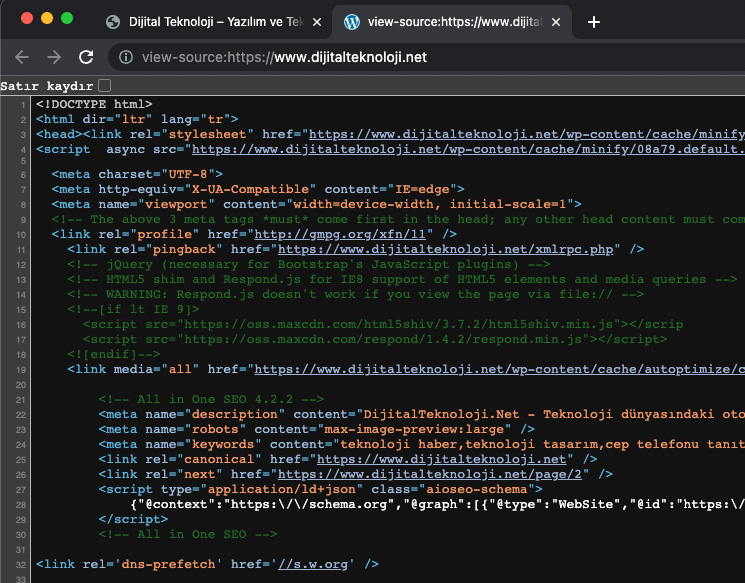
Task: Open site information icon in address bar
Action: click(126, 57)
